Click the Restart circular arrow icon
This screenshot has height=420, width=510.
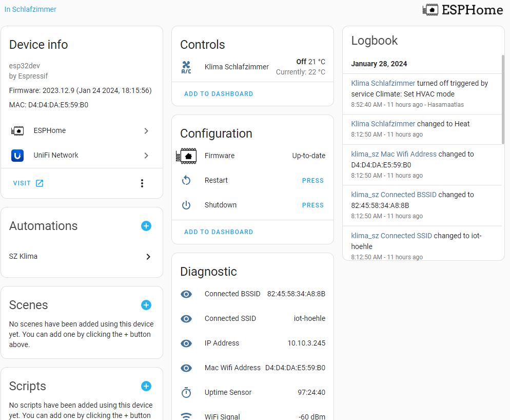click(186, 181)
